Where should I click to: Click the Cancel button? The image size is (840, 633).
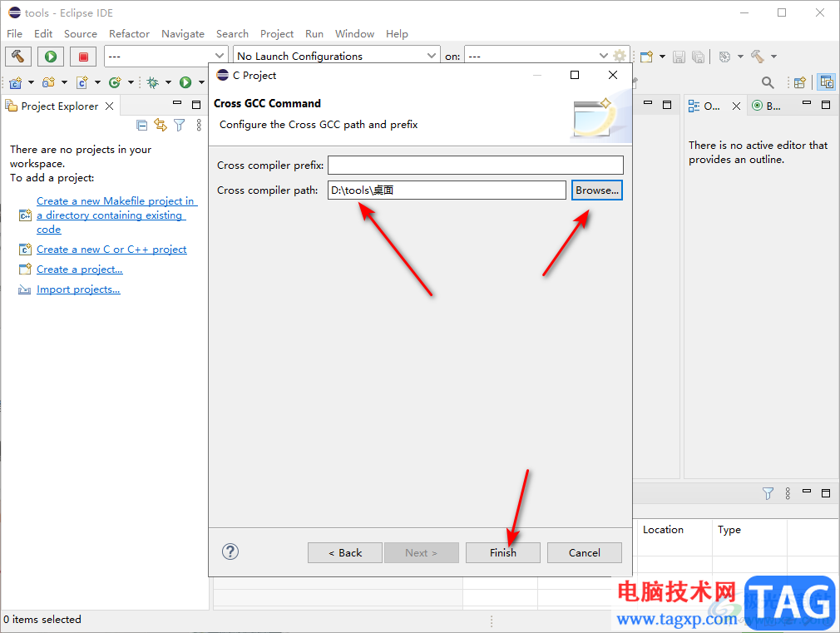(585, 552)
